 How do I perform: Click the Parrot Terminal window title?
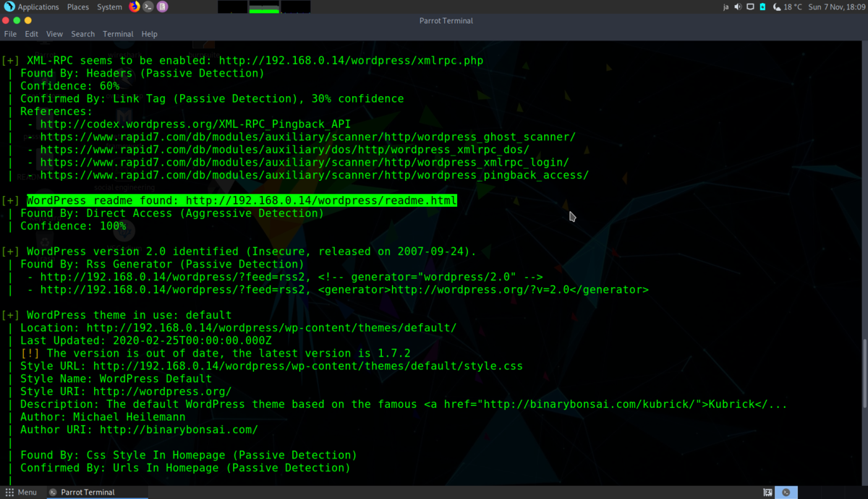[446, 20]
